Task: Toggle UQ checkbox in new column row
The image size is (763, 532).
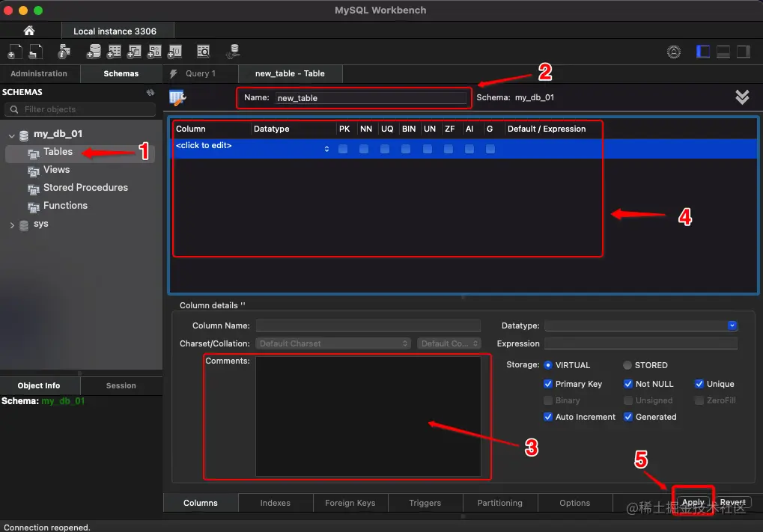Action: [385, 149]
